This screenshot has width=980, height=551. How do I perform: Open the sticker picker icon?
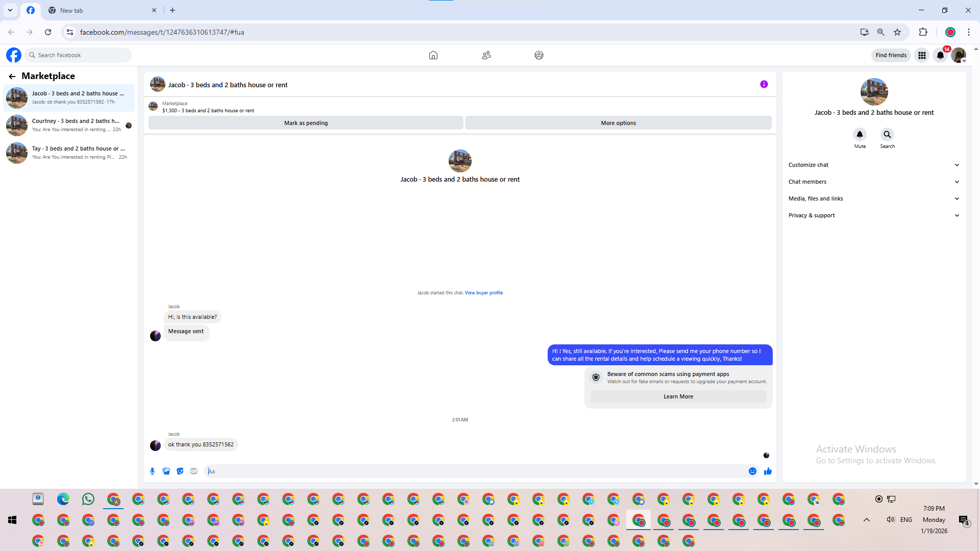point(180,471)
